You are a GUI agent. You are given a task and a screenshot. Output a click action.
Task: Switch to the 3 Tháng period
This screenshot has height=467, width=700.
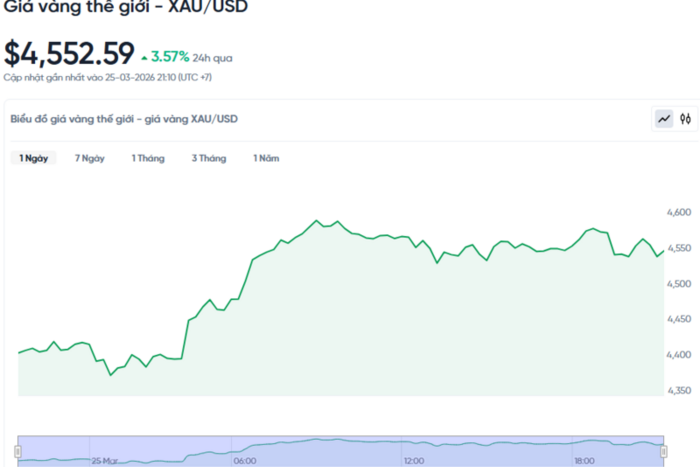click(209, 158)
